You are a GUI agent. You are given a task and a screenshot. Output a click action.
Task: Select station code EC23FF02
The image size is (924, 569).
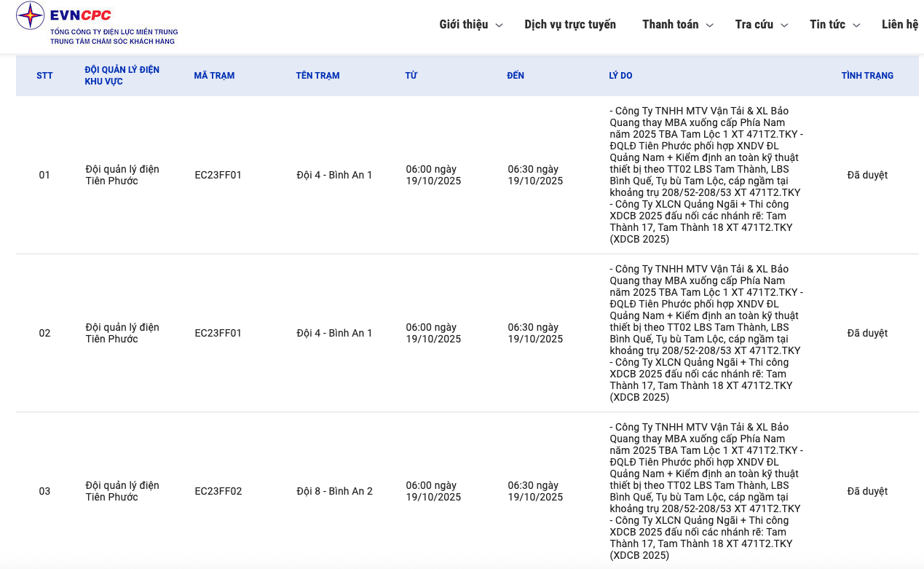218,491
